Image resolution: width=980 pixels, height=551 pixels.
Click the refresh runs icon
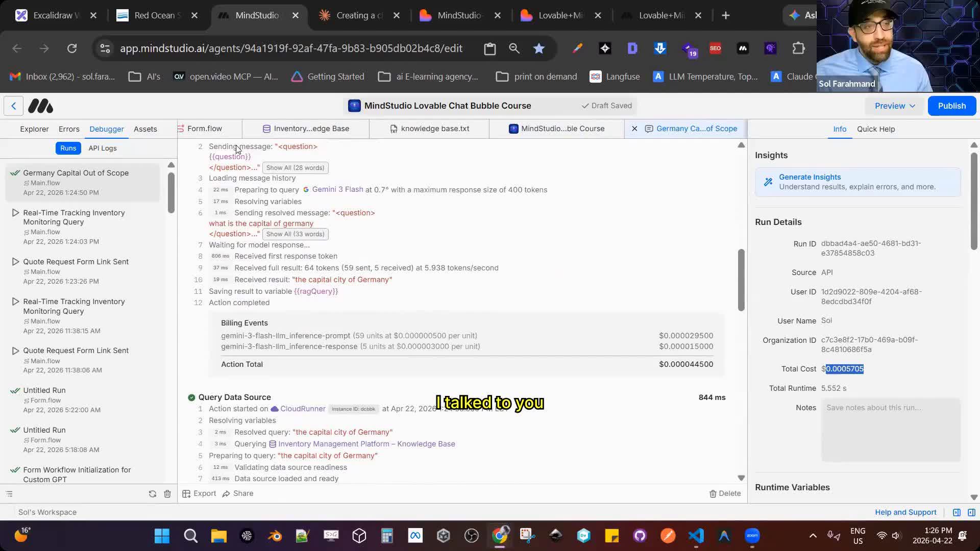152,494
